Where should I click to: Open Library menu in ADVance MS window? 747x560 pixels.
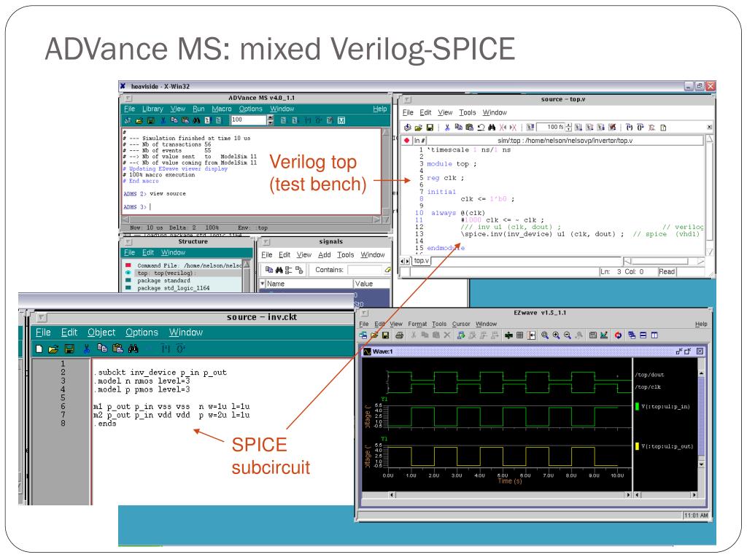click(x=152, y=109)
